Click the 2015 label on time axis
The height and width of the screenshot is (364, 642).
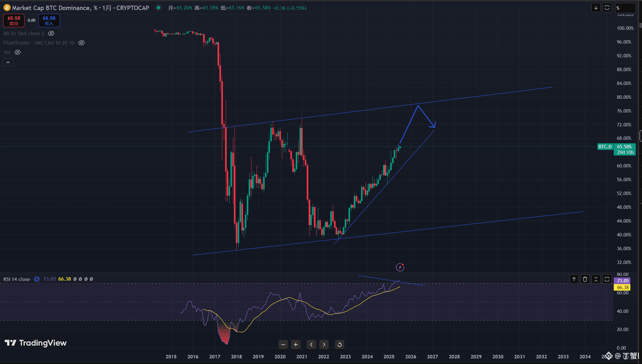(x=171, y=356)
